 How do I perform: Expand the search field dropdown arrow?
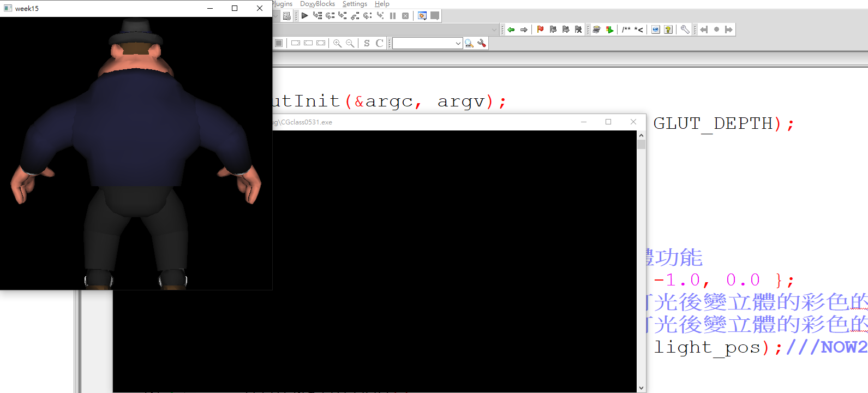458,43
